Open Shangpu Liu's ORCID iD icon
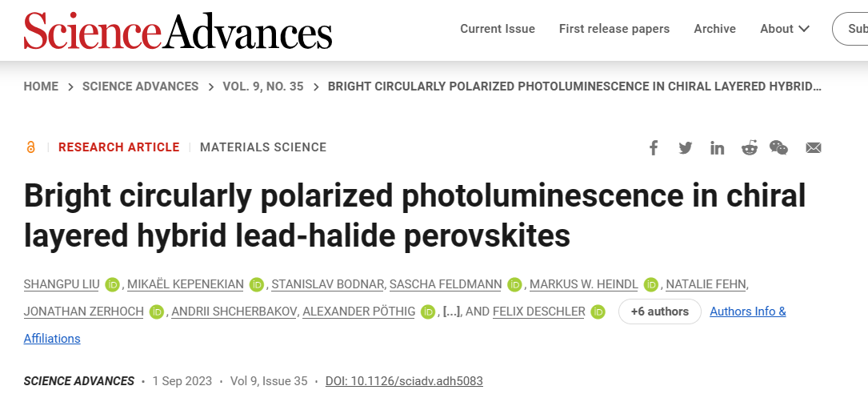Image resolution: width=868 pixels, height=394 pixels. 112,285
